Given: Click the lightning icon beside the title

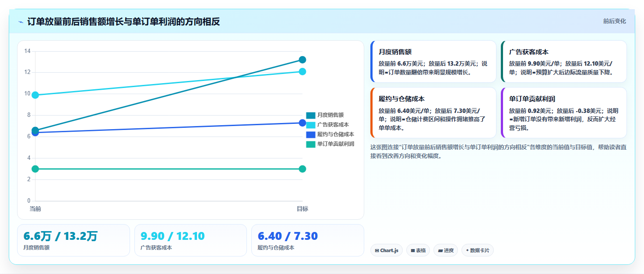Looking at the screenshot, I should point(21,22).
